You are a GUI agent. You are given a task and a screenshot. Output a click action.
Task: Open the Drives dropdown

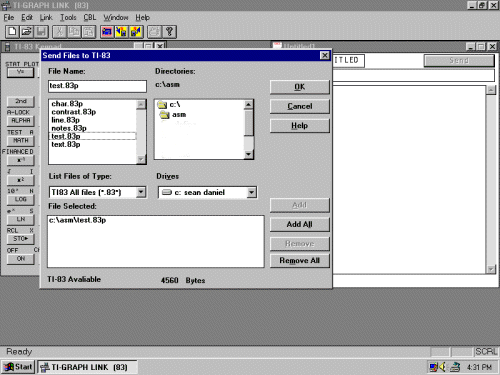[x=252, y=192]
